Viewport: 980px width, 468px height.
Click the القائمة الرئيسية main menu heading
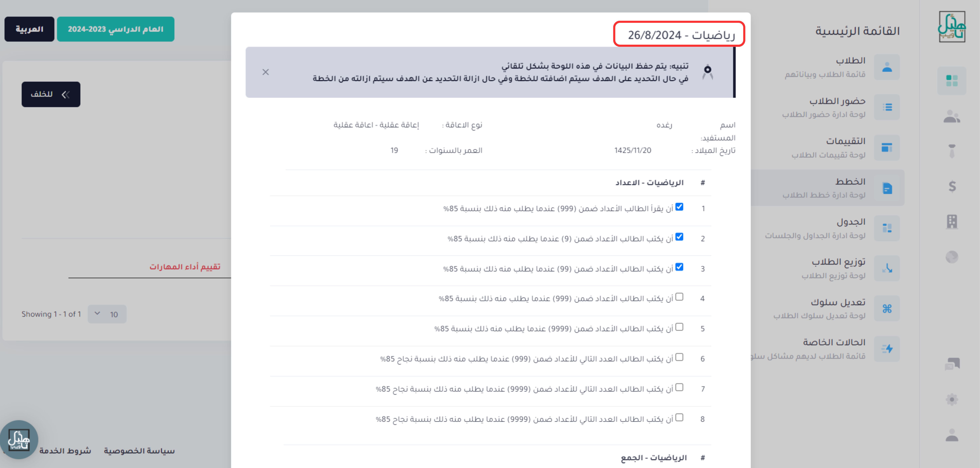tap(858, 31)
